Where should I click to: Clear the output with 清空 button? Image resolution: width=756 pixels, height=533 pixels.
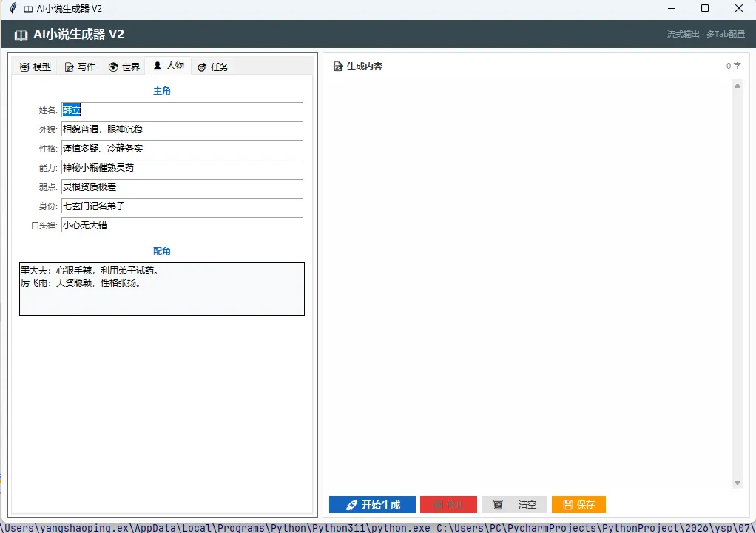514,505
